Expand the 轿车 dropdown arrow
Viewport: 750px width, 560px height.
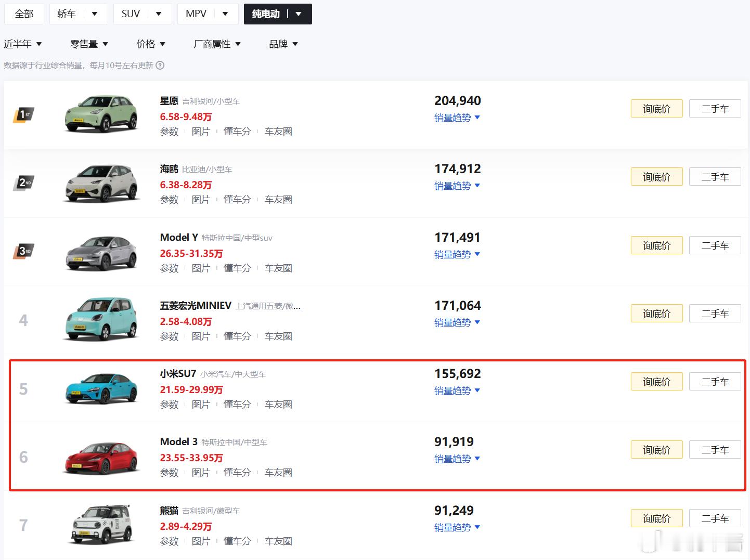pyautogui.click(x=95, y=14)
